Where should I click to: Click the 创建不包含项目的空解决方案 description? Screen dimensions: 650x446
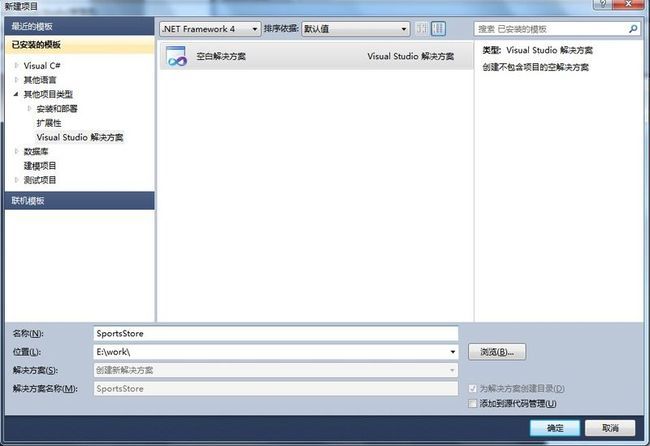(535, 67)
